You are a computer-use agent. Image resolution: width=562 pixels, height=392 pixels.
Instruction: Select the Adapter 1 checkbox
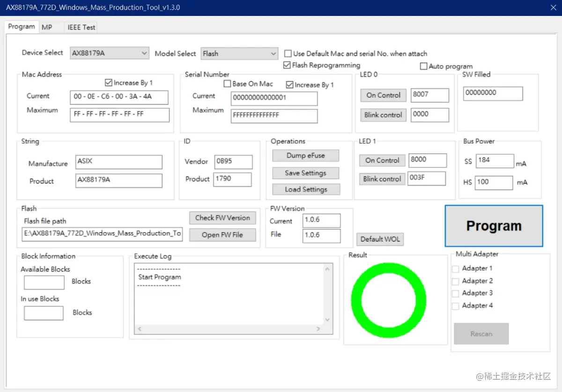click(455, 269)
